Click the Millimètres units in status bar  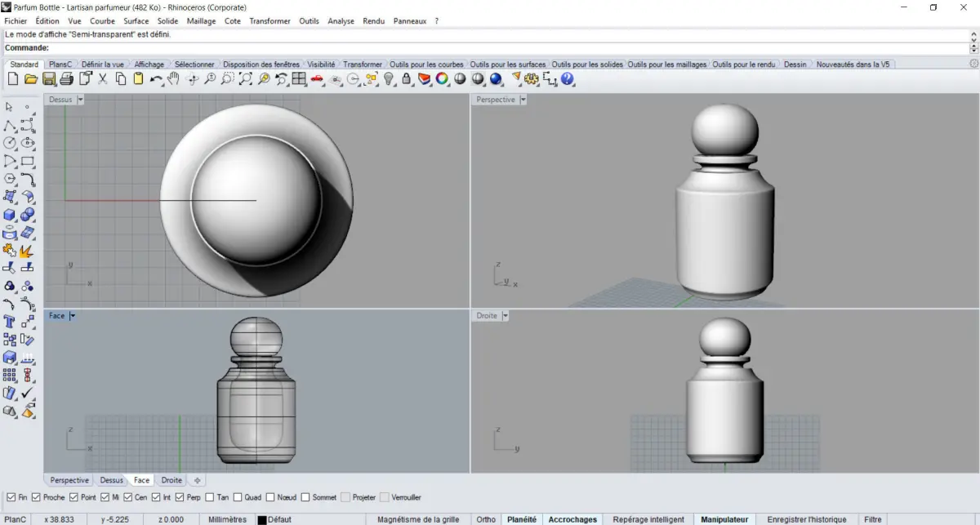tap(228, 519)
